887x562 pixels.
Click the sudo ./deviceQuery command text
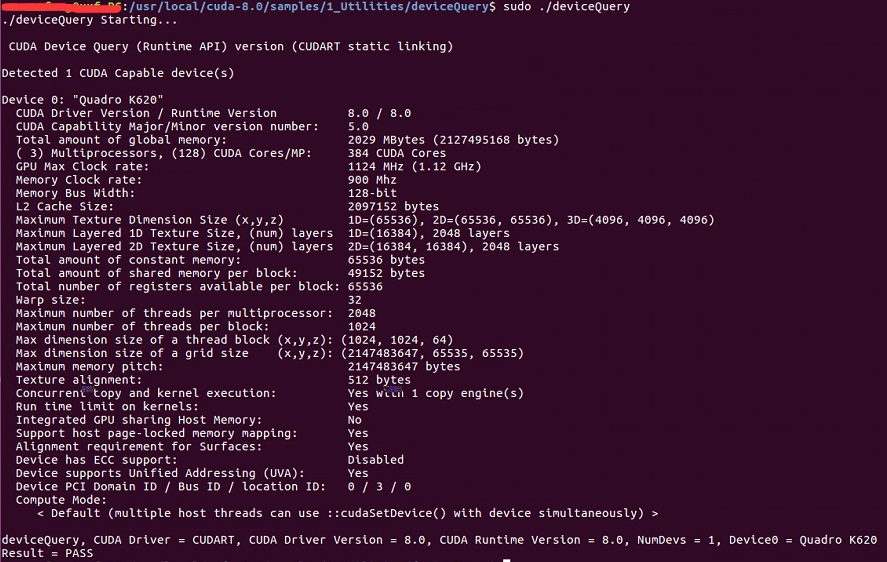(565, 7)
